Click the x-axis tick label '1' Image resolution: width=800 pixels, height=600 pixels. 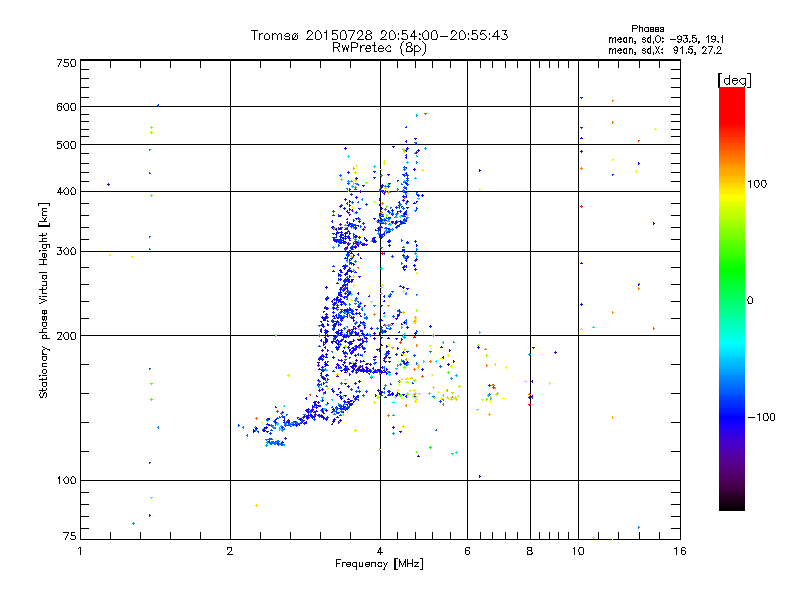pyautogui.click(x=80, y=551)
